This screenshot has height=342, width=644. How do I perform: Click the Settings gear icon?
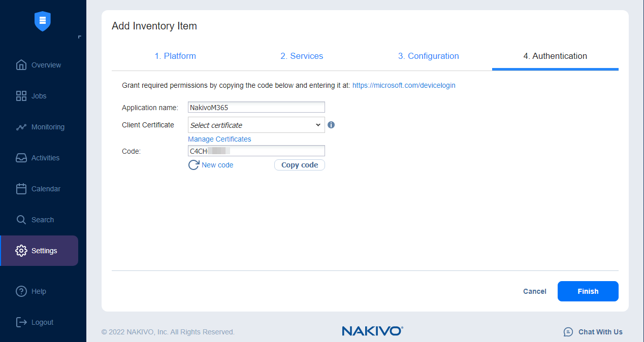click(21, 250)
